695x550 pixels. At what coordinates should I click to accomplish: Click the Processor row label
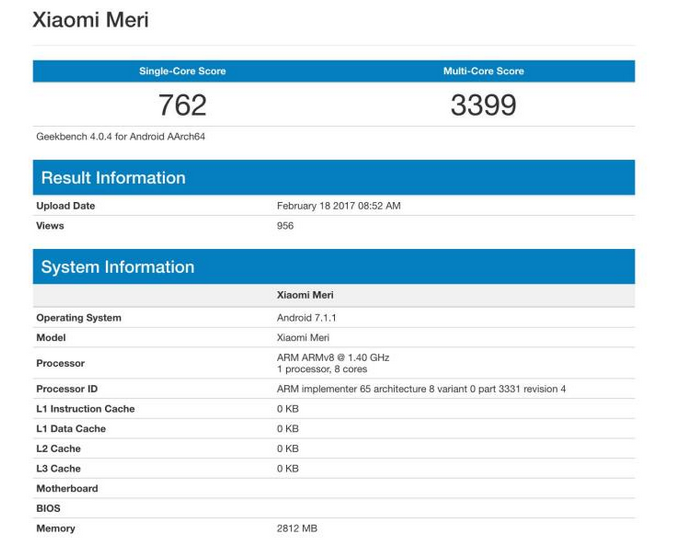60,363
